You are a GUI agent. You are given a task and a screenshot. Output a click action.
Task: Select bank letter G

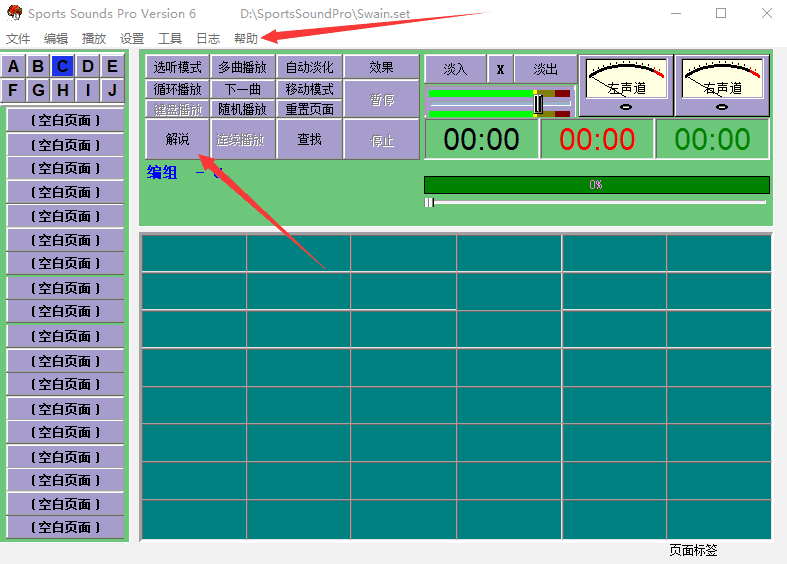[x=38, y=90]
